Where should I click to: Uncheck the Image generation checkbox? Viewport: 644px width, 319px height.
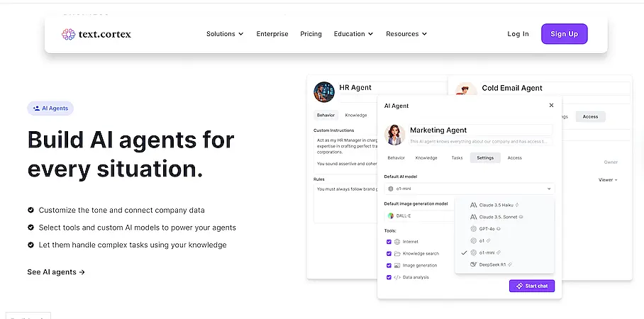pyautogui.click(x=389, y=265)
